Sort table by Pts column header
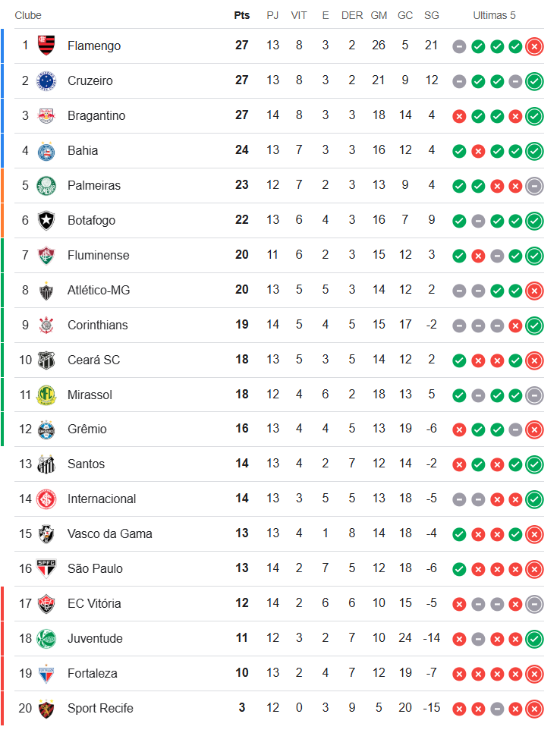560x733 pixels. (x=241, y=15)
